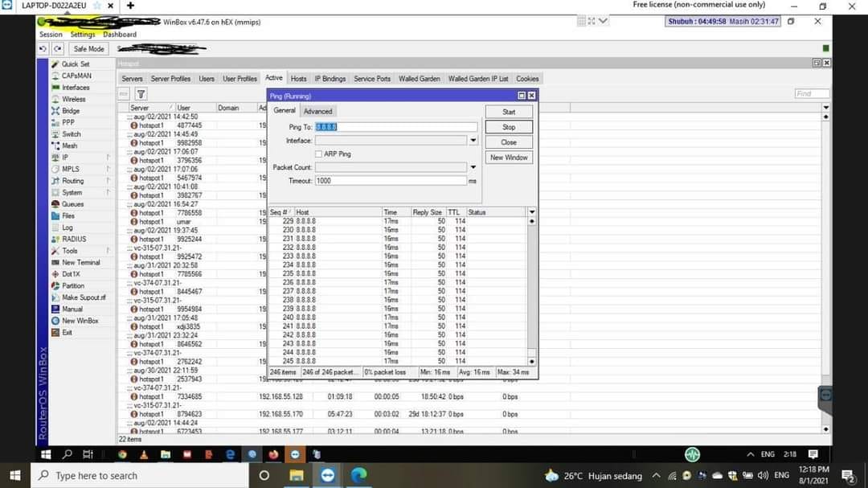This screenshot has width=868, height=488.
Task: Open Interfaces sidebar item
Action: (76, 88)
